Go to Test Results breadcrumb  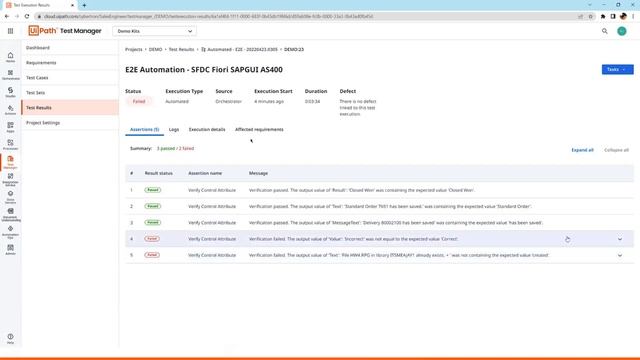(x=181, y=49)
